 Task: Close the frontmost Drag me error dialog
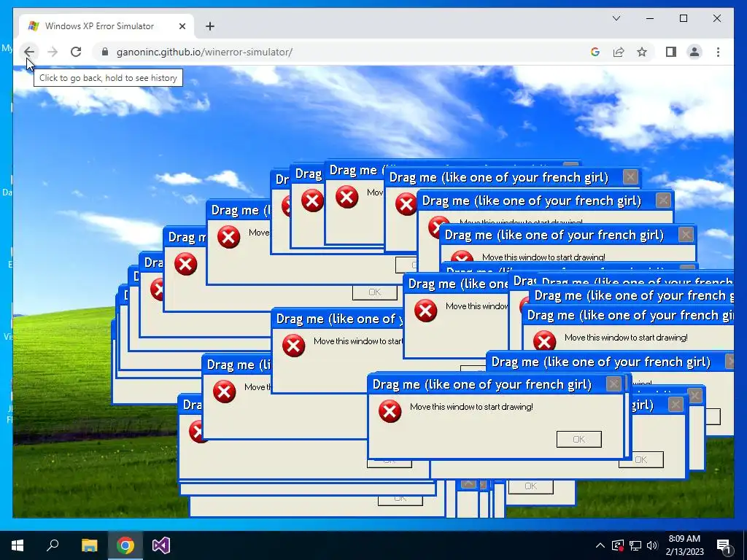click(x=613, y=384)
